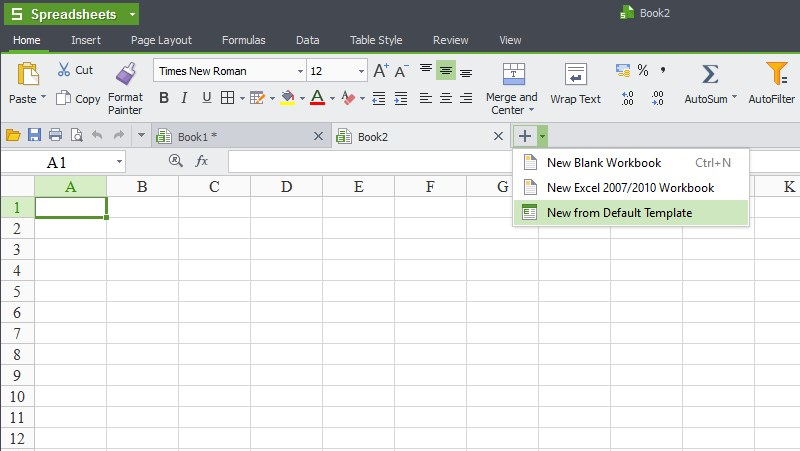Toggle underline formatting
Image resolution: width=800 pixels, height=451 pixels.
pos(206,97)
